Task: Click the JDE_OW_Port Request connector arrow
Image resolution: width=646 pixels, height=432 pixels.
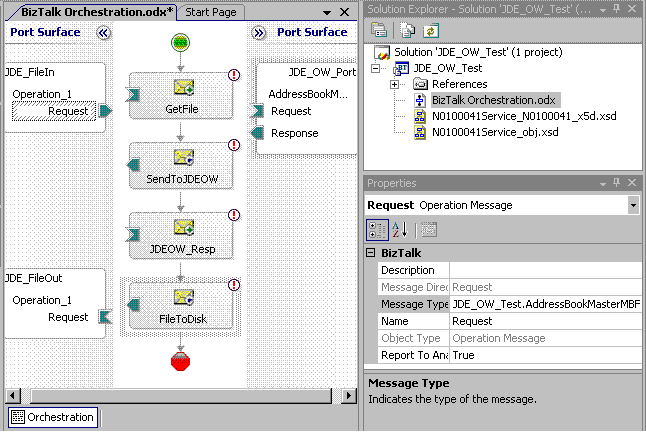Action: [257, 111]
